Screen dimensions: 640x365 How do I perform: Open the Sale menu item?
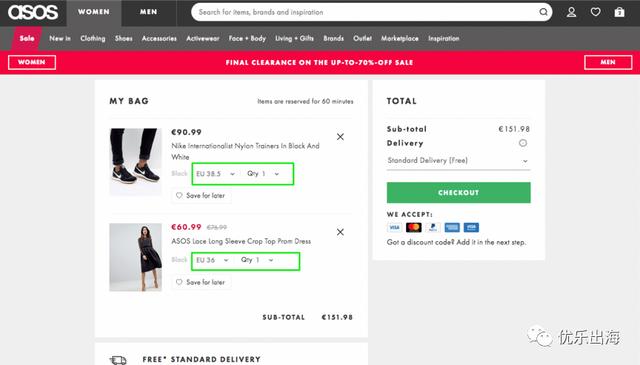coord(27,38)
